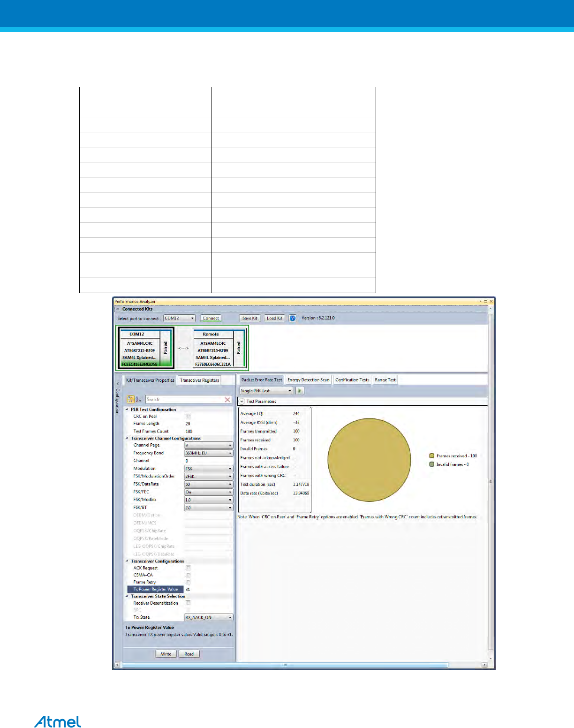
Task: Edit the Test Frames Count value 100
Action: point(209,431)
